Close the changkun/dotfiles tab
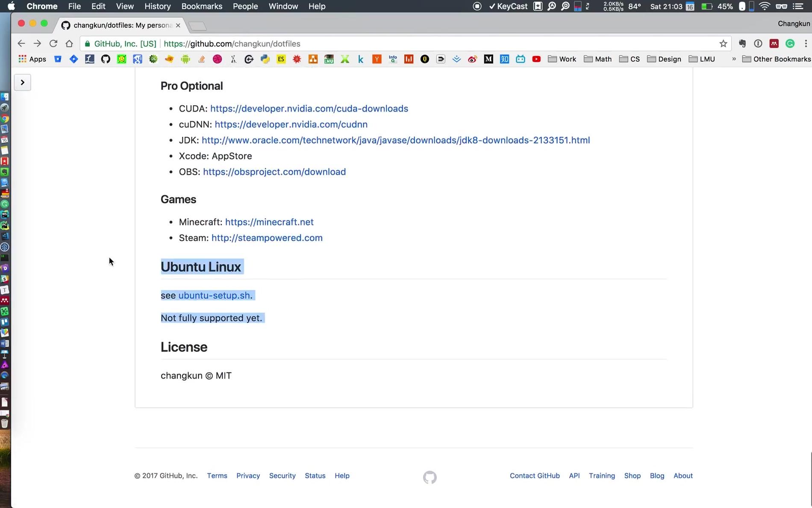 [x=178, y=25]
